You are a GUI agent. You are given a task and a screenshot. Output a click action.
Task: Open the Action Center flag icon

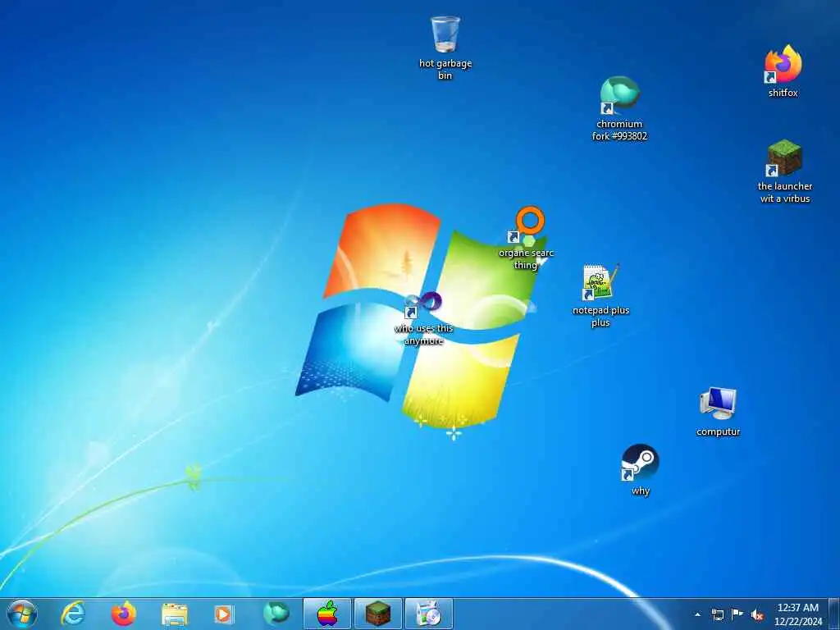coord(737,614)
